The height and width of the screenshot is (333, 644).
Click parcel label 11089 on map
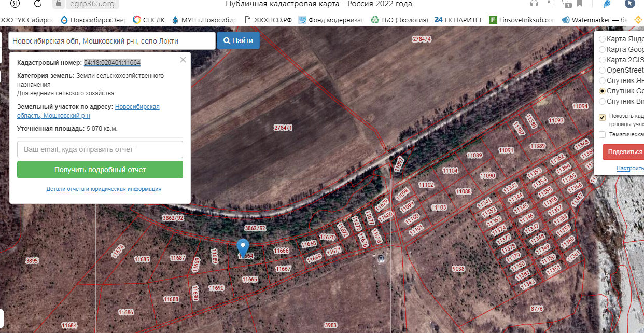474,155
